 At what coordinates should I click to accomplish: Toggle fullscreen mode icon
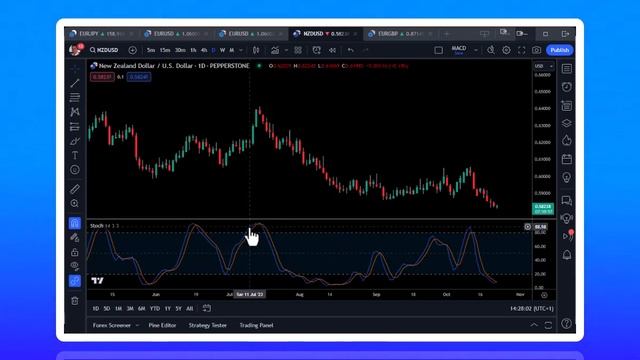coord(522,50)
